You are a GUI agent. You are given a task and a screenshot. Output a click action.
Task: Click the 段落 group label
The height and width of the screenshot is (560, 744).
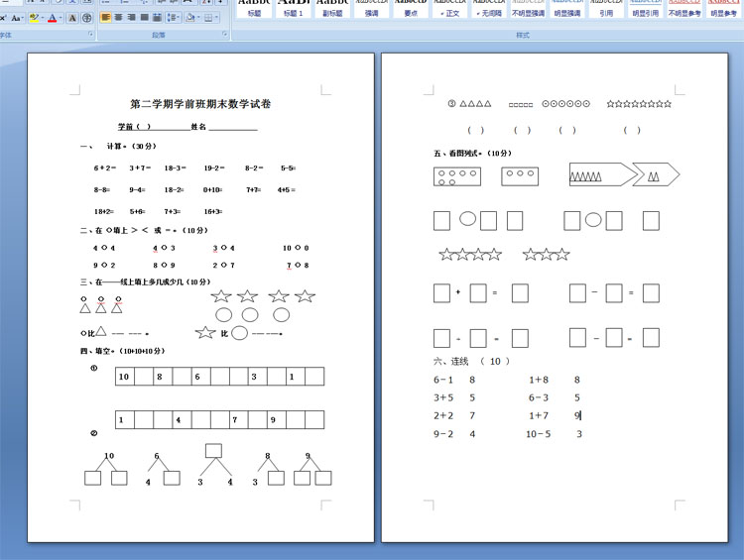[x=159, y=35]
